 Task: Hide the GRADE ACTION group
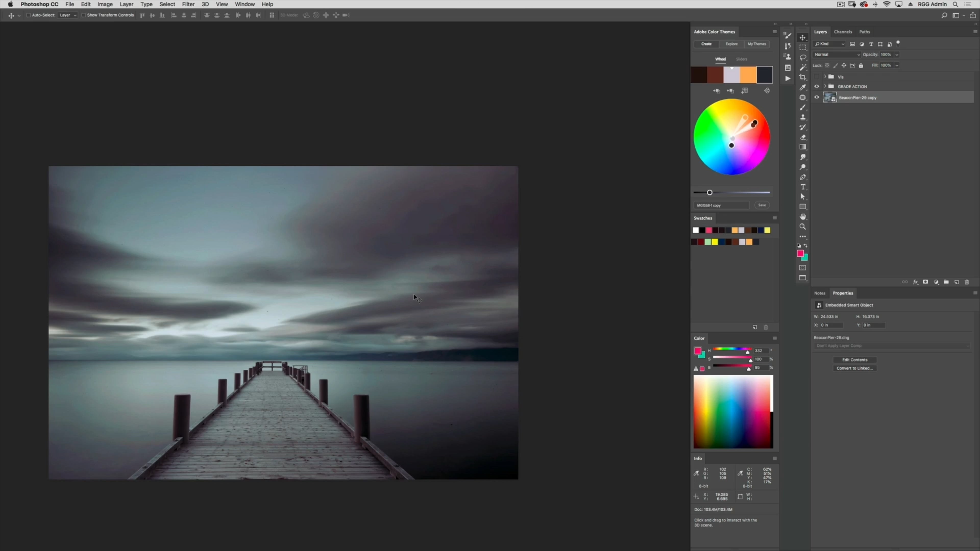(x=816, y=86)
